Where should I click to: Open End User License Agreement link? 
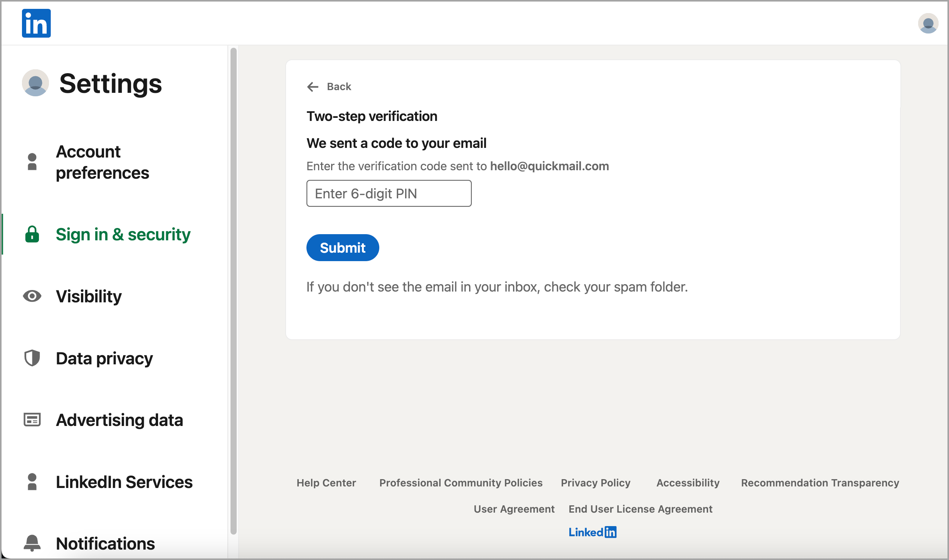(x=640, y=509)
